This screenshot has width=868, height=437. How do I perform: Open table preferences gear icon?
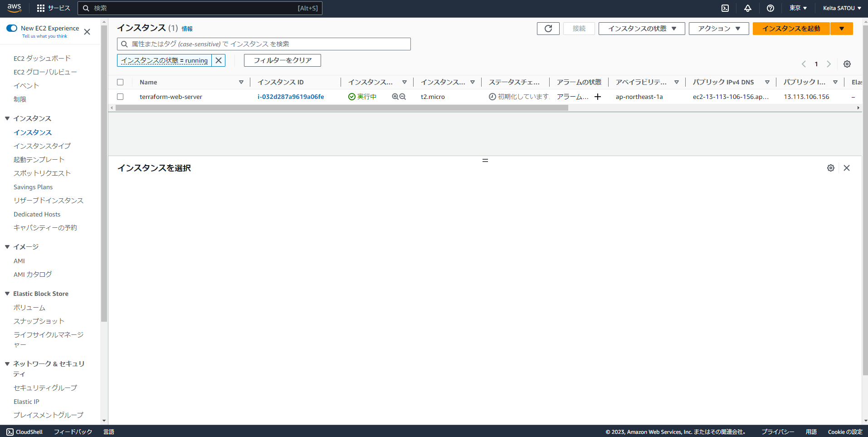click(x=847, y=64)
